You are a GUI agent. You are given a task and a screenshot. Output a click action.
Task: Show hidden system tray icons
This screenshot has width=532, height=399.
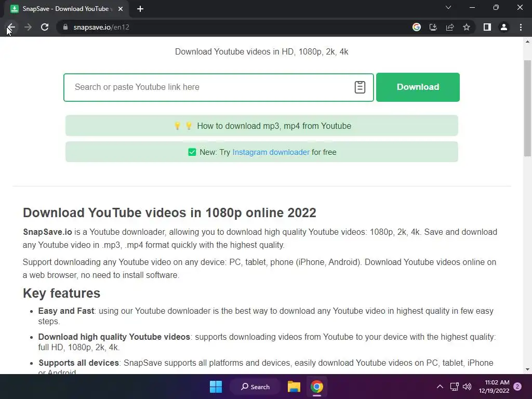440,387
